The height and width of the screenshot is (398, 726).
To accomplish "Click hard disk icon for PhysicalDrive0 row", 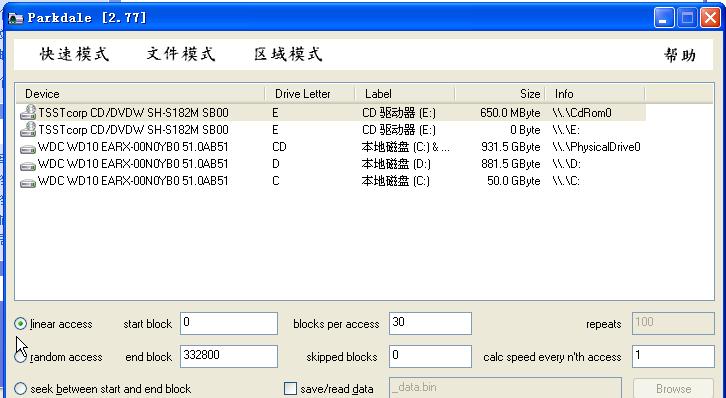I will pos(28,149).
